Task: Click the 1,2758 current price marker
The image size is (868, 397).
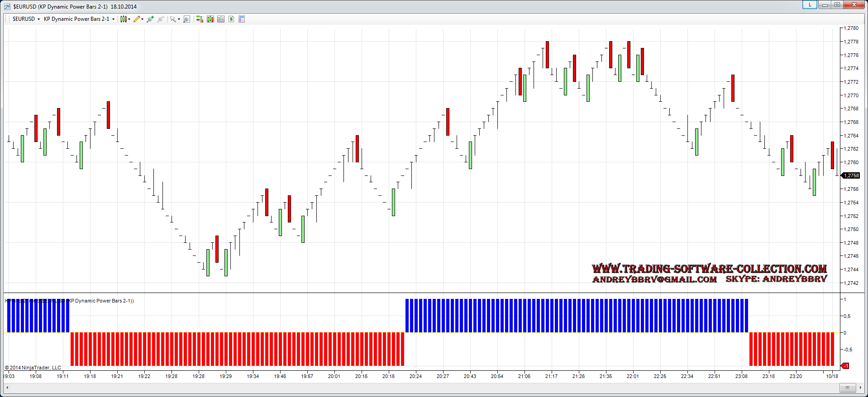Action: point(850,175)
